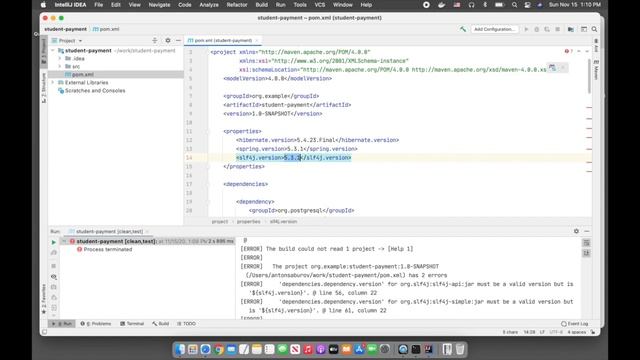Click the editor vertical scrollbar
640x360 pixels.
589,76
